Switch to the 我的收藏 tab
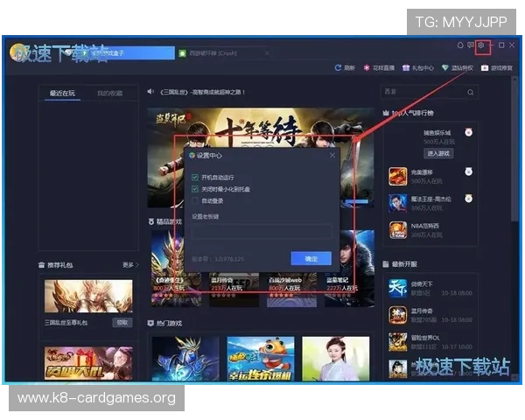This screenshot has height=420, width=525. [110, 93]
